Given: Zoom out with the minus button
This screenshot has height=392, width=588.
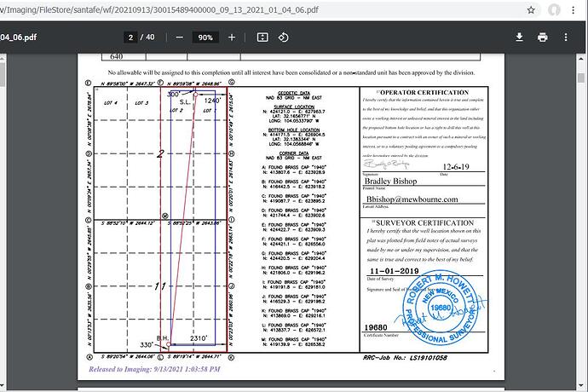Looking at the screenshot, I should [x=179, y=37].
